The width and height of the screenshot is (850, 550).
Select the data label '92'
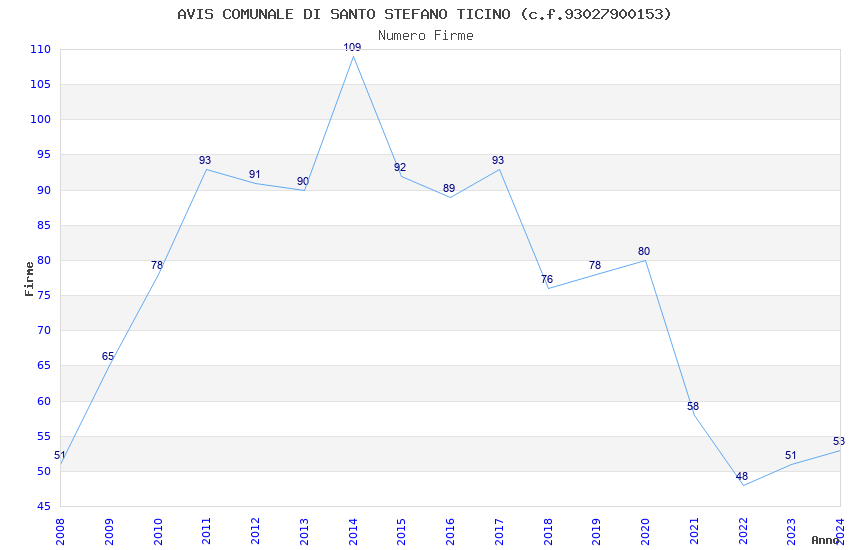coord(400,167)
